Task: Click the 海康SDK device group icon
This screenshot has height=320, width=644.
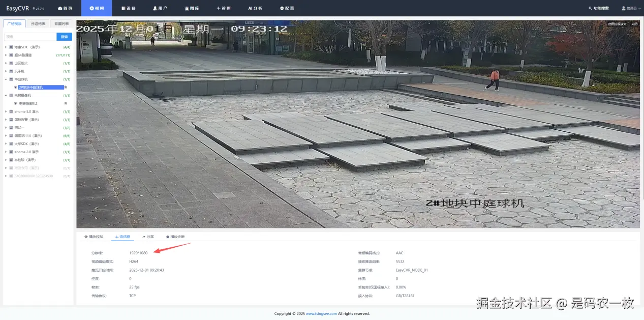Action: pyautogui.click(x=11, y=47)
